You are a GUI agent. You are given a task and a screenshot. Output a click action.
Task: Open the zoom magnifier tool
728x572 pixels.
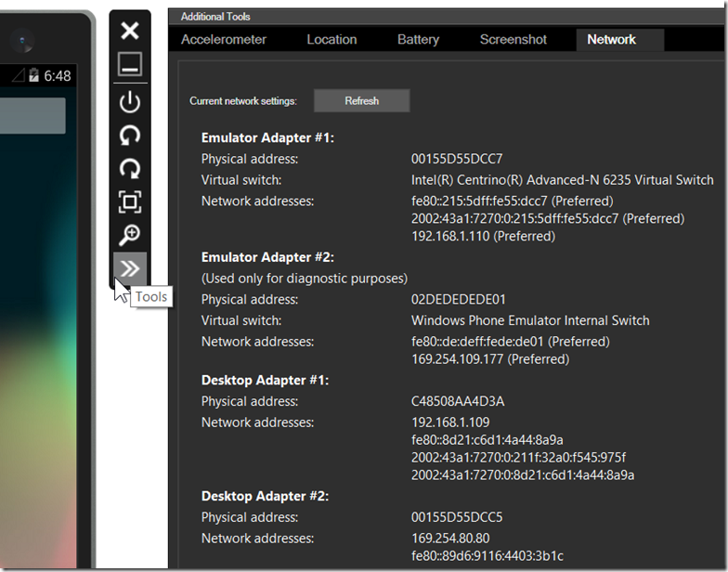[130, 235]
